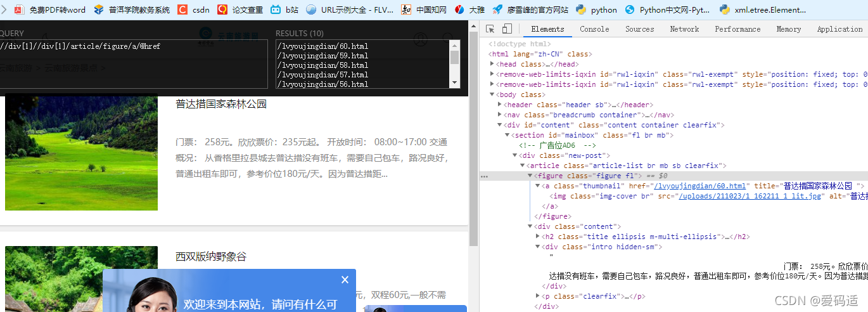The image size is (868, 312).
Task: Select result /lvyoujingdian/56.html in RESULTS
Action: click(322, 84)
